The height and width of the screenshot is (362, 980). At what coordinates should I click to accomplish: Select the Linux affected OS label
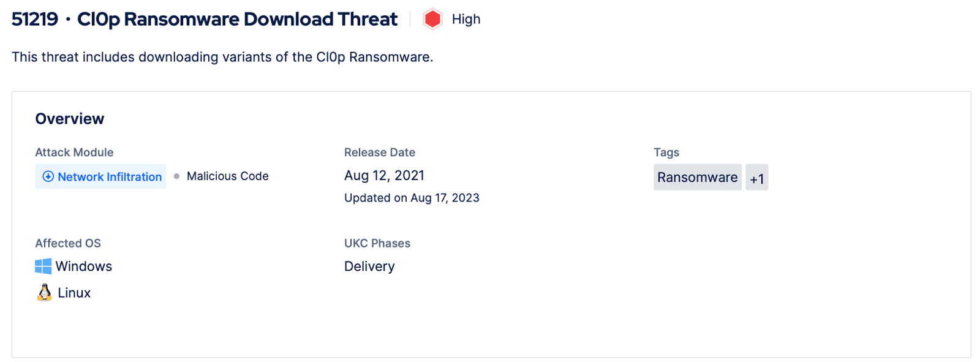[74, 293]
